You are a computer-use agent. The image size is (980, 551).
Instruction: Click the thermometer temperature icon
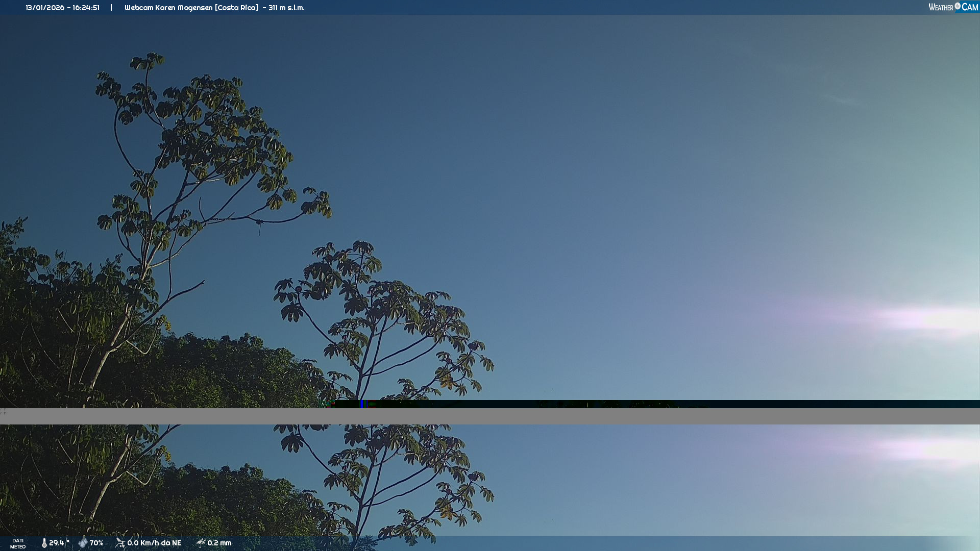tap(44, 543)
